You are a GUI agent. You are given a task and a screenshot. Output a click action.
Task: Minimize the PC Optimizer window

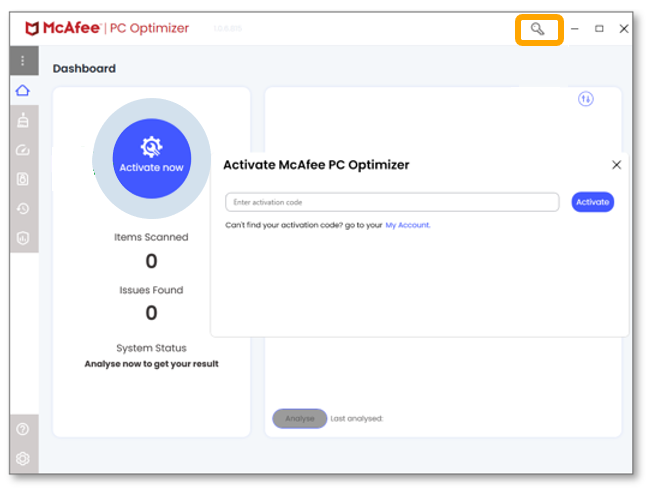[575, 29]
